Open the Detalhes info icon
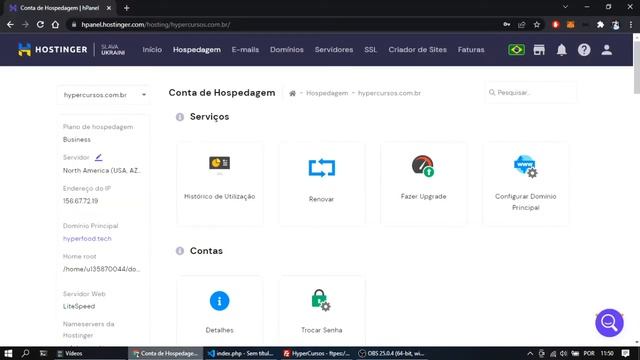This screenshot has width=640, height=360. pyautogui.click(x=220, y=301)
